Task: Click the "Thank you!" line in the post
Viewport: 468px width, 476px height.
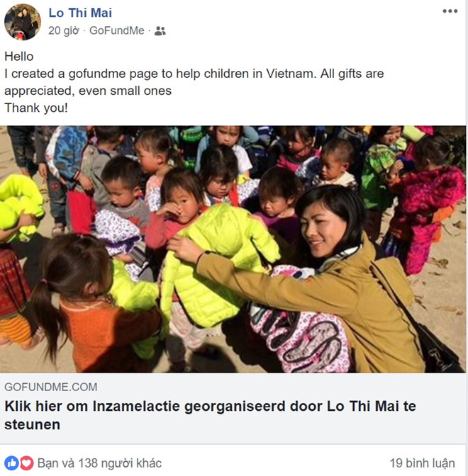Action: pyautogui.click(x=36, y=108)
